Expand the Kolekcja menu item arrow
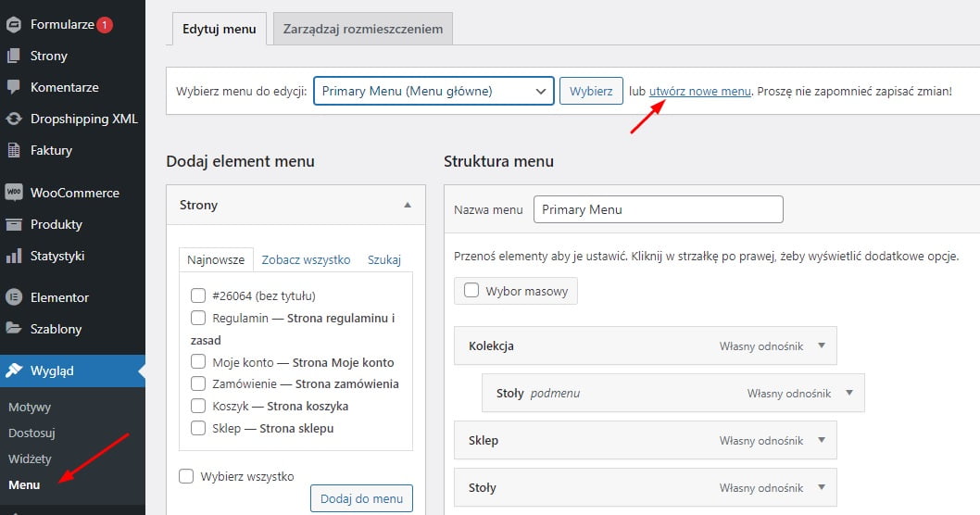 (x=822, y=345)
